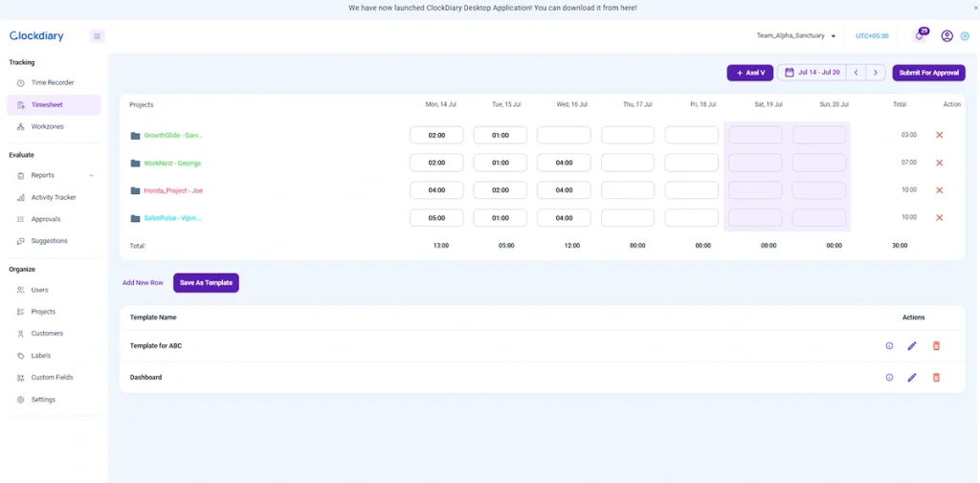980x483 pixels.
Task: Click Submit For Approval button
Action: pyautogui.click(x=928, y=73)
